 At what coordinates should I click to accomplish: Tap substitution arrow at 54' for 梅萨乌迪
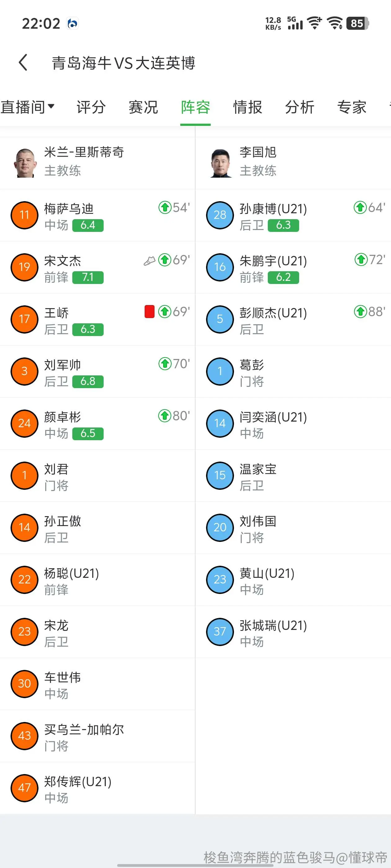[x=165, y=207]
